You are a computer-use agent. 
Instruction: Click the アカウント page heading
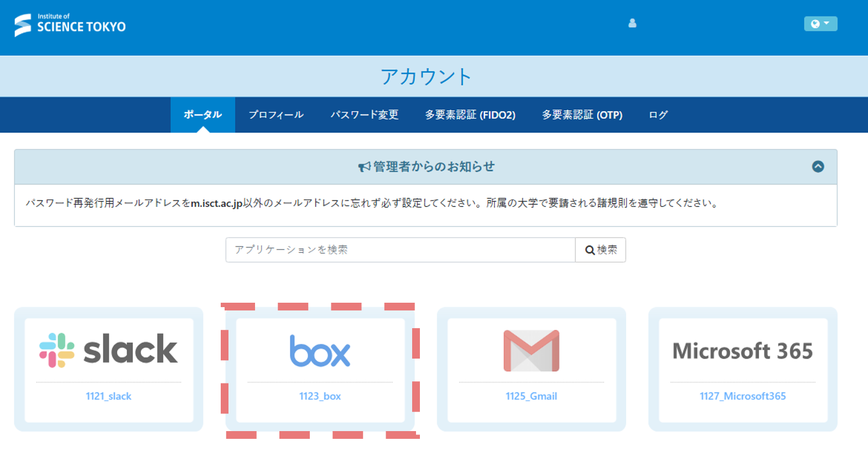click(x=426, y=76)
